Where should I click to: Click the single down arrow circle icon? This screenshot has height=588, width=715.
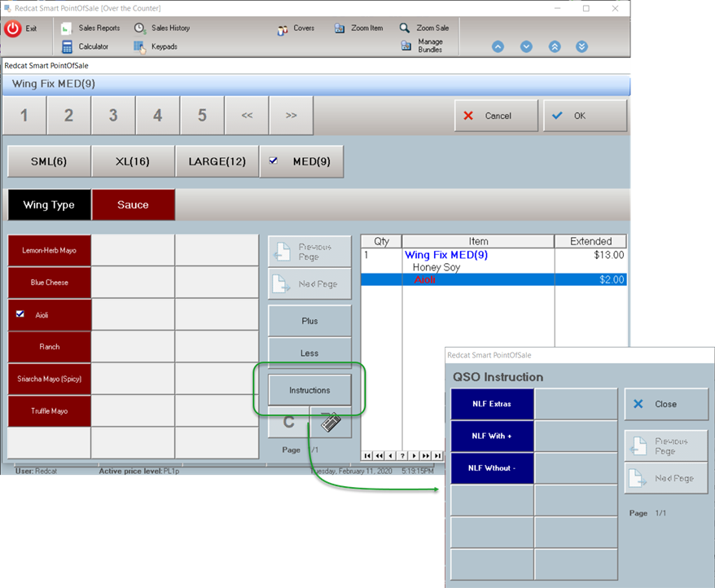coord(526,46)
